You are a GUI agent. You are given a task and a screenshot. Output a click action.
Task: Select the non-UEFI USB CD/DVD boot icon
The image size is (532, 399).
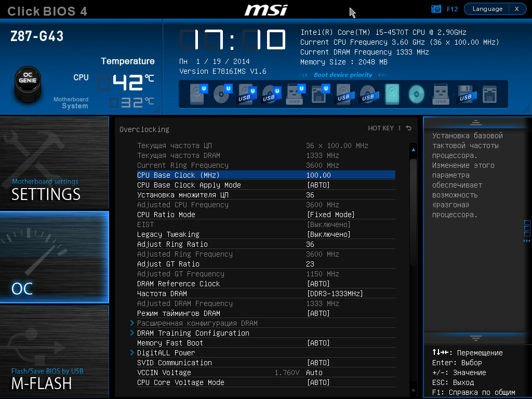click(368, 94)
